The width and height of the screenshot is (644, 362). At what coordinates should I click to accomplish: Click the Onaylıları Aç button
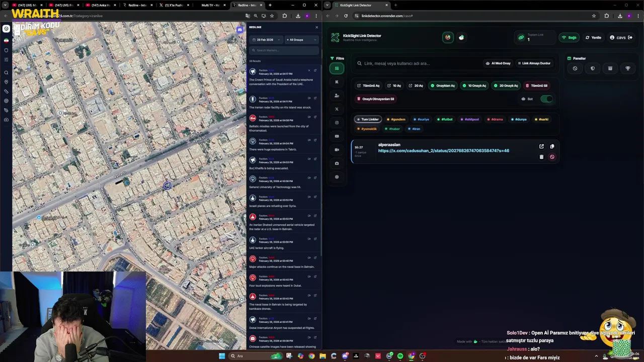tap(443, 85)
